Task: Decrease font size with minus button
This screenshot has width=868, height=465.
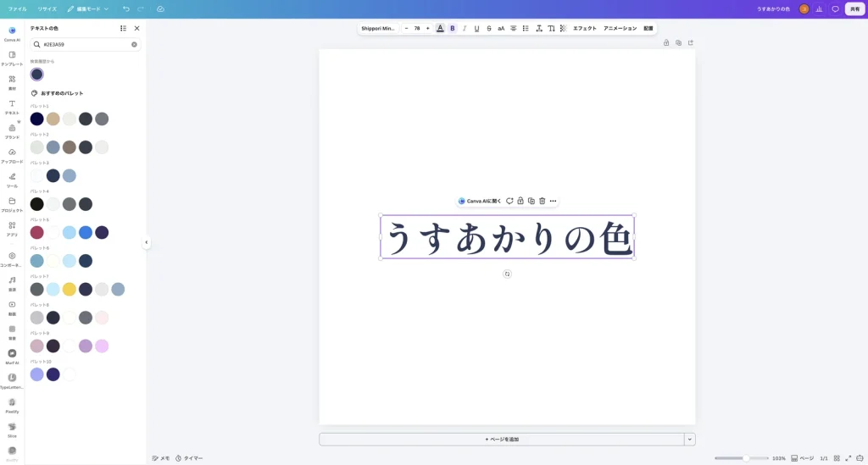Action: 406,28
